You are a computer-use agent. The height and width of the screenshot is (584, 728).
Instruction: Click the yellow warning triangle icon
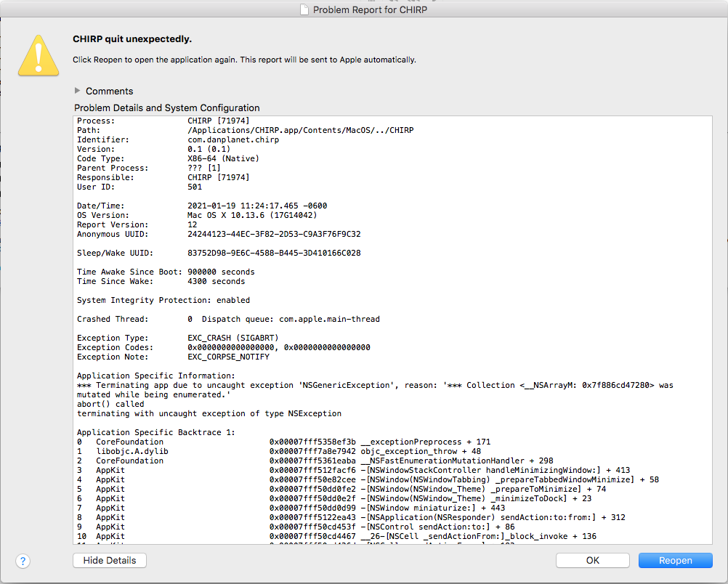[39, 56]
